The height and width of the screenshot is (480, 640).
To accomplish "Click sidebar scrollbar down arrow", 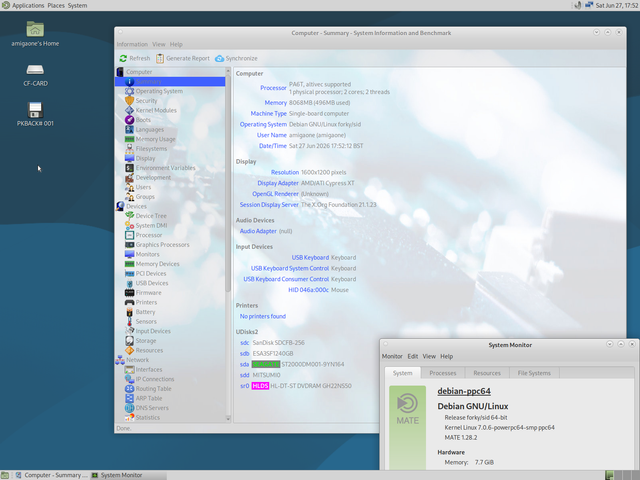I will tap(228, 418).
